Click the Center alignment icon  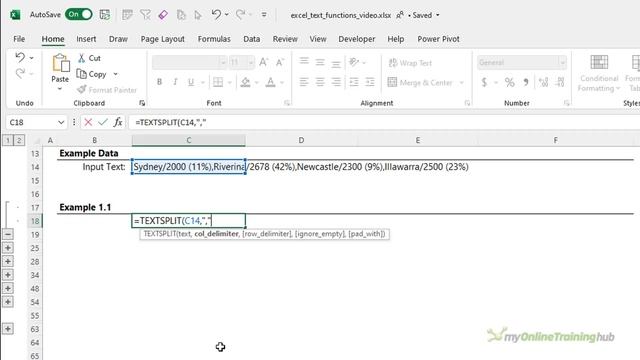[320, 82]
